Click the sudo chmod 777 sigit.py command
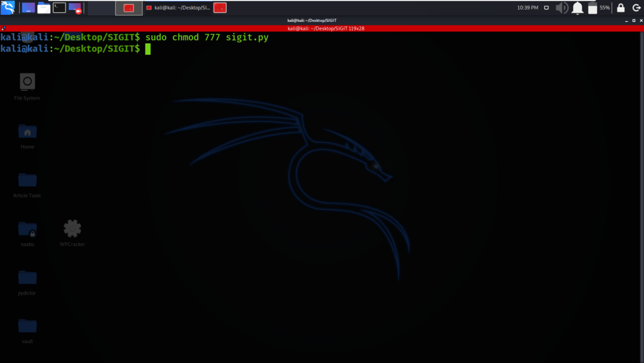This screenshot has width=644, height=363. click(x=207, y=37)
